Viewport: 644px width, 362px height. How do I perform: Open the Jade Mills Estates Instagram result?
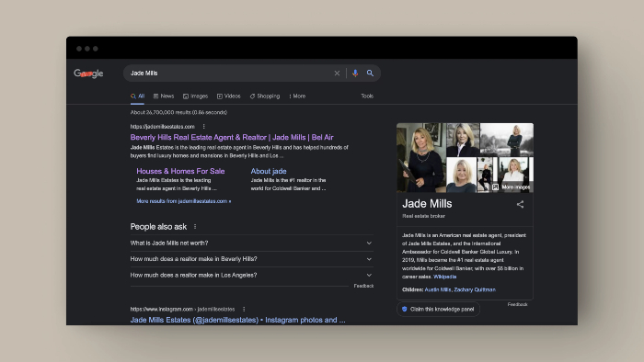(237, 320)
